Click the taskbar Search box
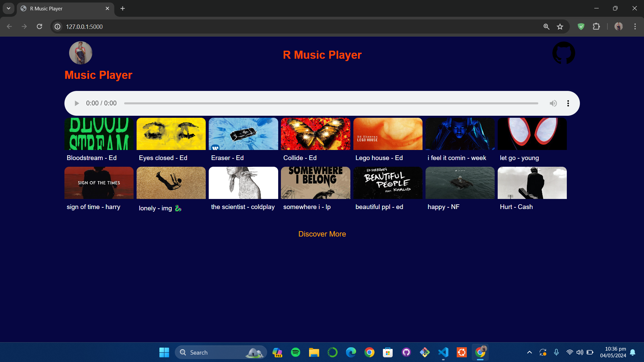 pos(221,352)
